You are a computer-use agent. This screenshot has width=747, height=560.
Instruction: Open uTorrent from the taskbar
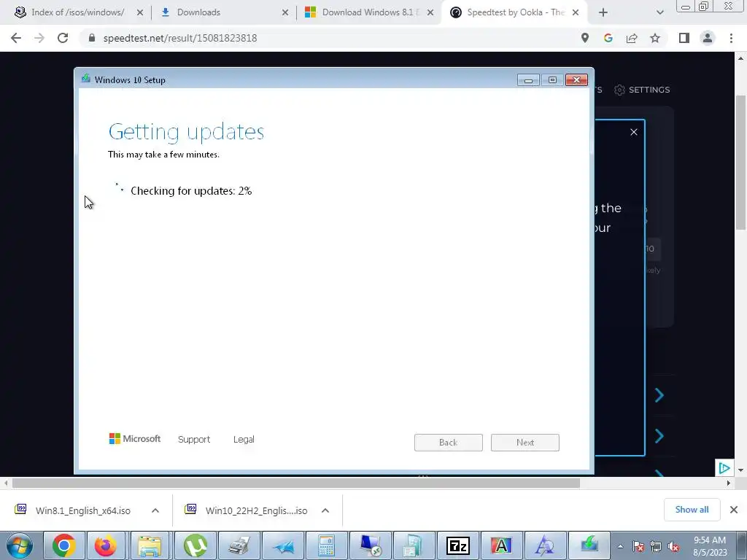click(x=194, y=545)
